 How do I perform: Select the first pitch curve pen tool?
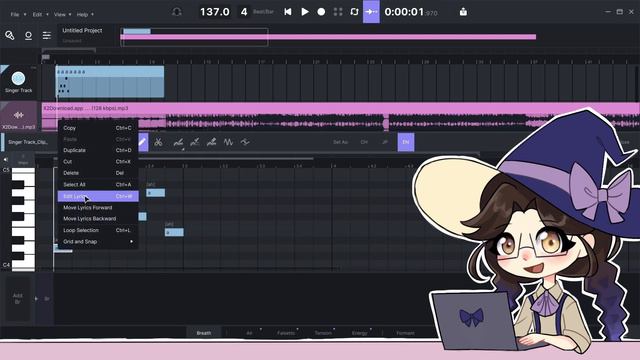(178, 142)
